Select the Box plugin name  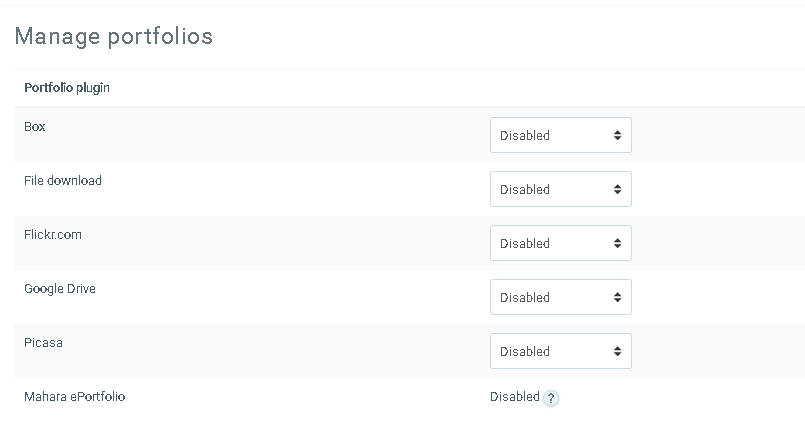tap(35, 127)
